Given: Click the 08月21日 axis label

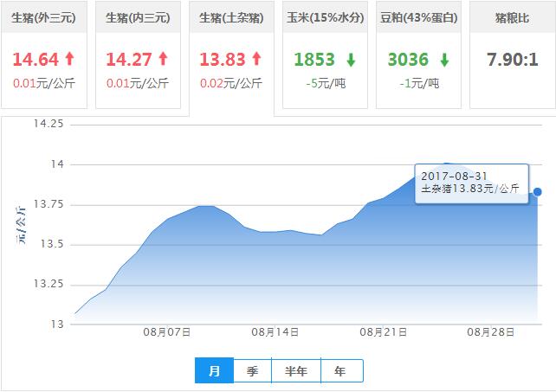Looking at the screenshot, I should [384, 332].
